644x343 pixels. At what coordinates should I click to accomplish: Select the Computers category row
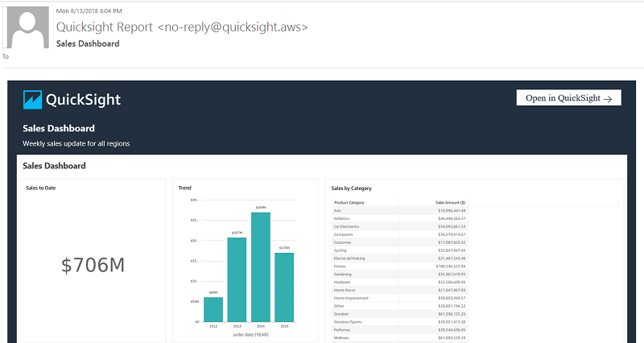tap(399, 234)
